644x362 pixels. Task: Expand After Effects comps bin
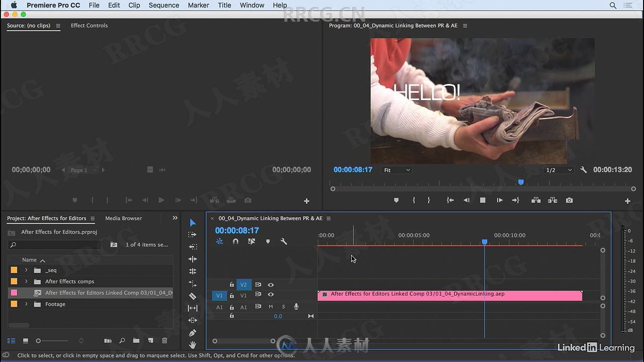tap(26, 282)
